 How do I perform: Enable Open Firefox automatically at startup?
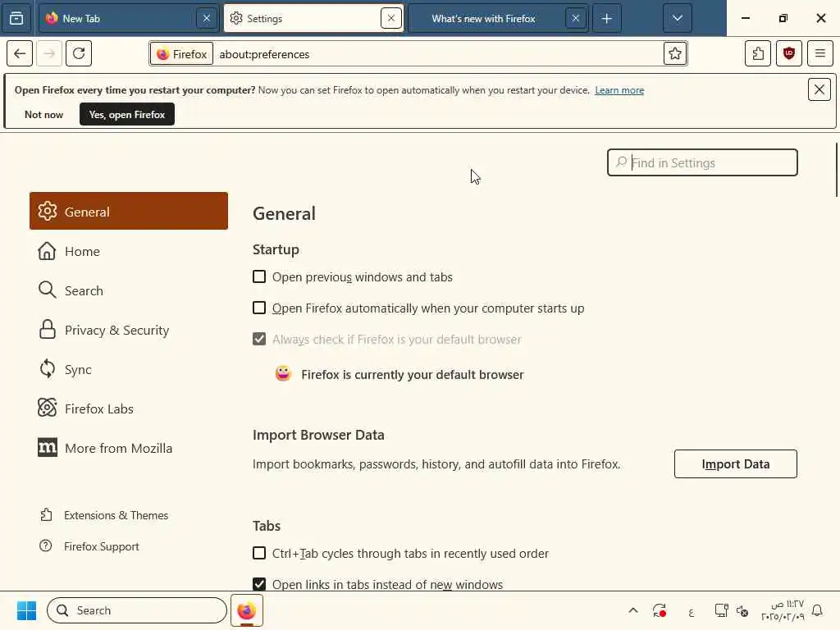(x=259, y=308)
